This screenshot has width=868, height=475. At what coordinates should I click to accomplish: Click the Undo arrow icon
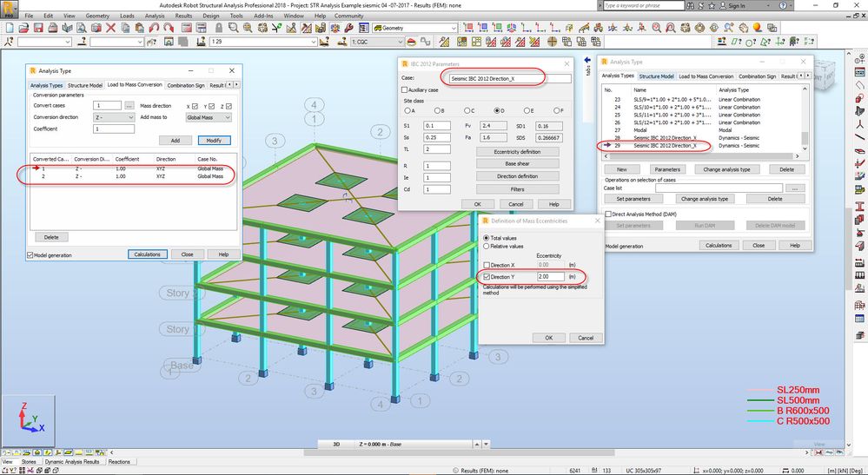(154, 28)
